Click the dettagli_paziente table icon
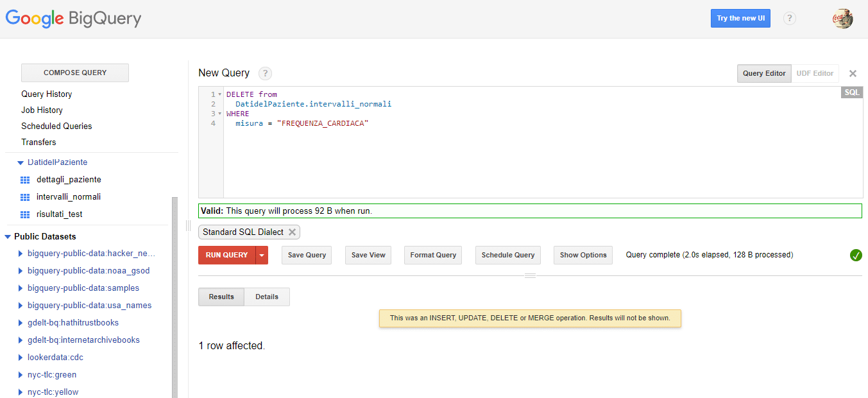The height and width of the screenshot is (398, 868). tap(25, 180)
